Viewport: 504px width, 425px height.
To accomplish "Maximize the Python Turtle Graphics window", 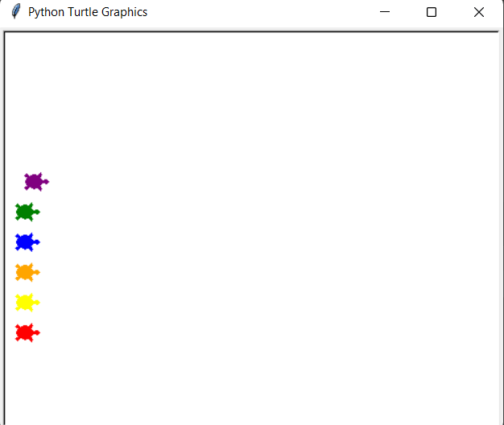I will (x=432, y=12).
